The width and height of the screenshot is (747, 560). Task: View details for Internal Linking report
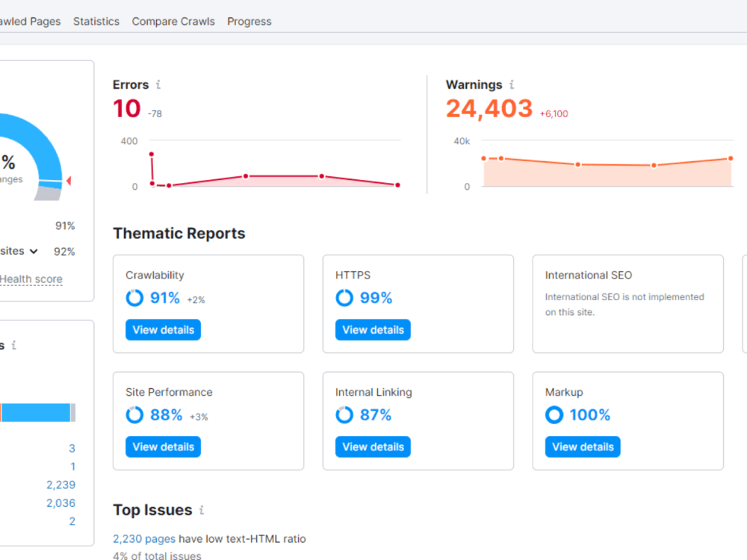[x=373, y=447]
